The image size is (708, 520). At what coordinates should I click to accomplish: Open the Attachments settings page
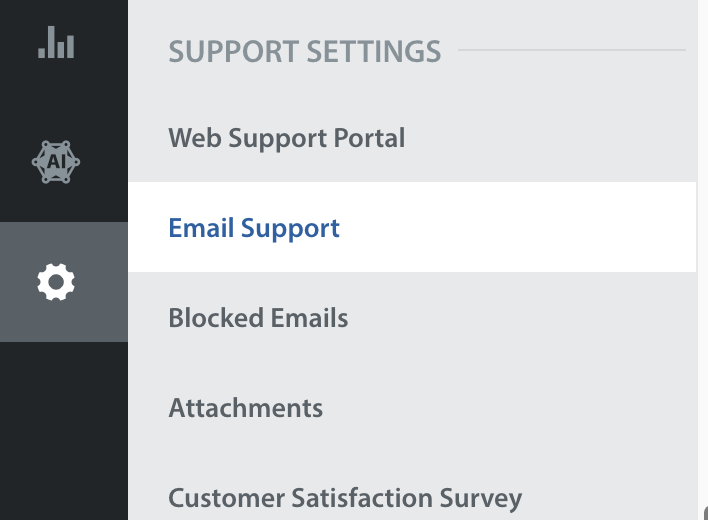point(246,408)
